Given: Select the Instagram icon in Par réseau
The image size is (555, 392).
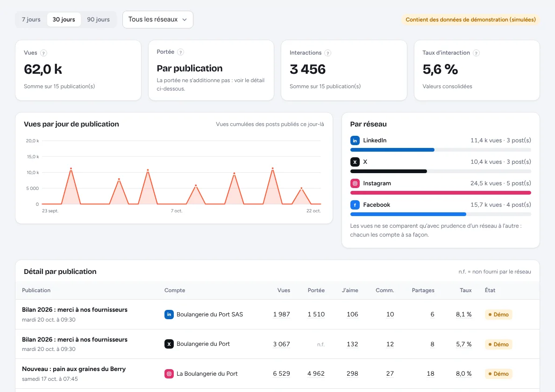Looking at the screenshot, I should [x=355, y=183].
